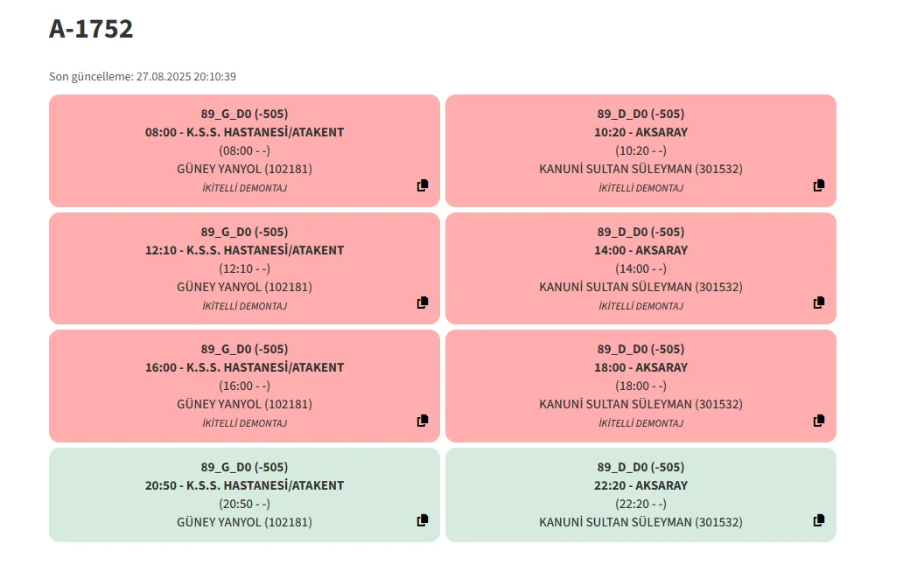Select the 14:00 - Aksaray heading

[640, 250]
